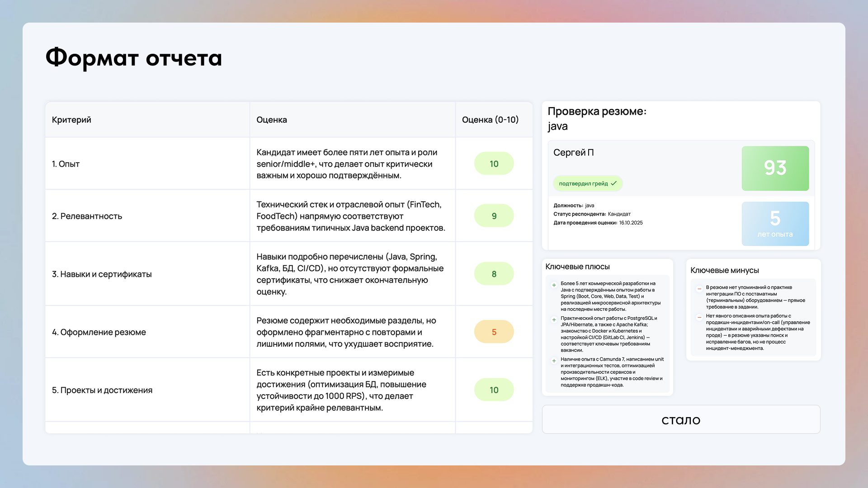868x488 pixels.
Task: Toggle the «подтвердил грейд» status badge
Action: 588,183
